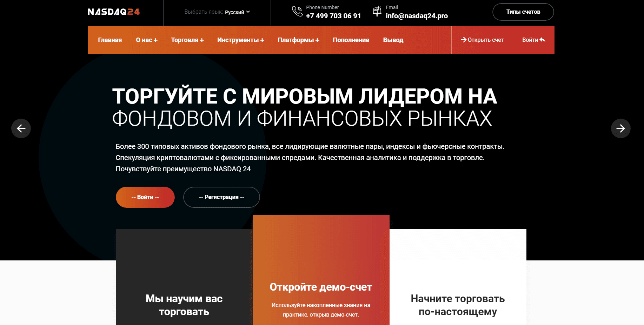Expand the Инструменты menu
The width and height of the screenshot is (644, 325).
point(240,40)
